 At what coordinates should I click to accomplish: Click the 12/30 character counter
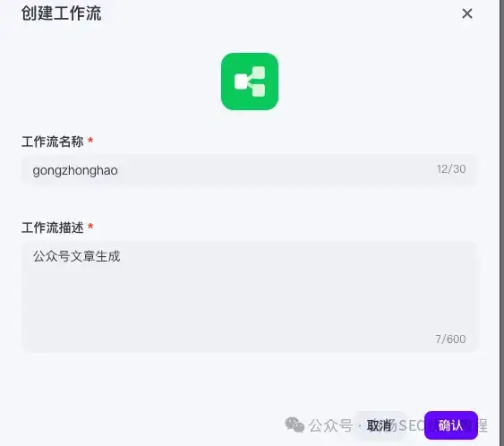point(451,169)
